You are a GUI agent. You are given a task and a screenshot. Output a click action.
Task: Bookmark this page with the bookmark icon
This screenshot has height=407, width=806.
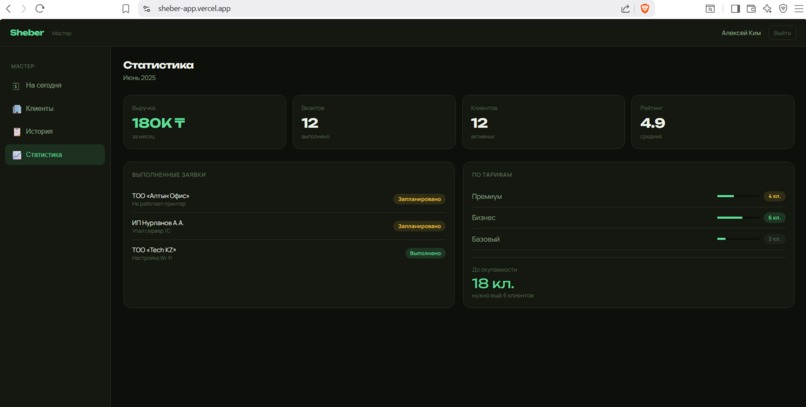(125, 8)
